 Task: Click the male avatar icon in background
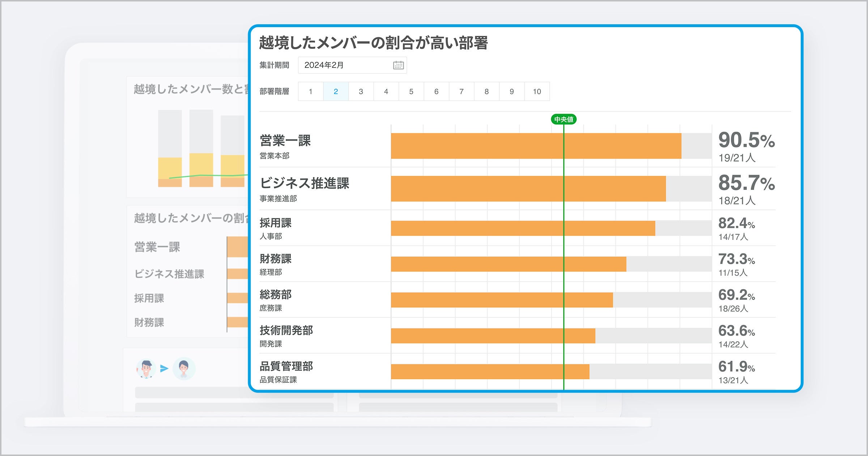point(146,368)
